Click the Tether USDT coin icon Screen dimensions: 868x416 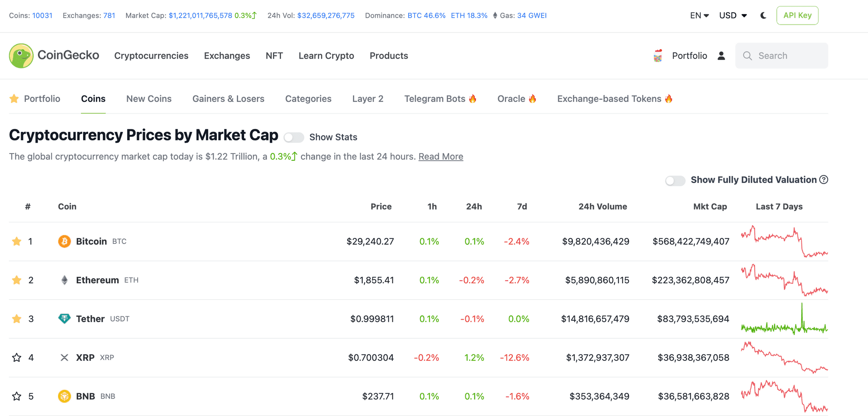64,319
